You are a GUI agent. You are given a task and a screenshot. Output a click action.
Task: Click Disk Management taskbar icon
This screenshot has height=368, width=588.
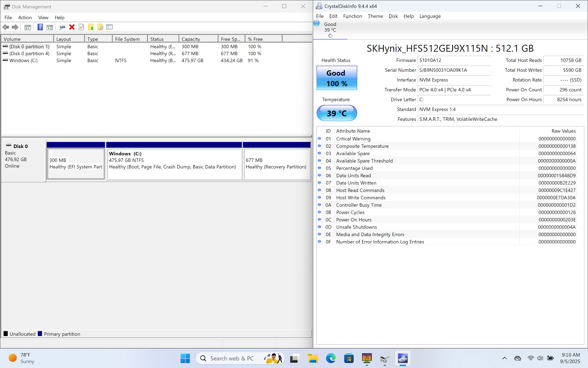click(385, 358)
